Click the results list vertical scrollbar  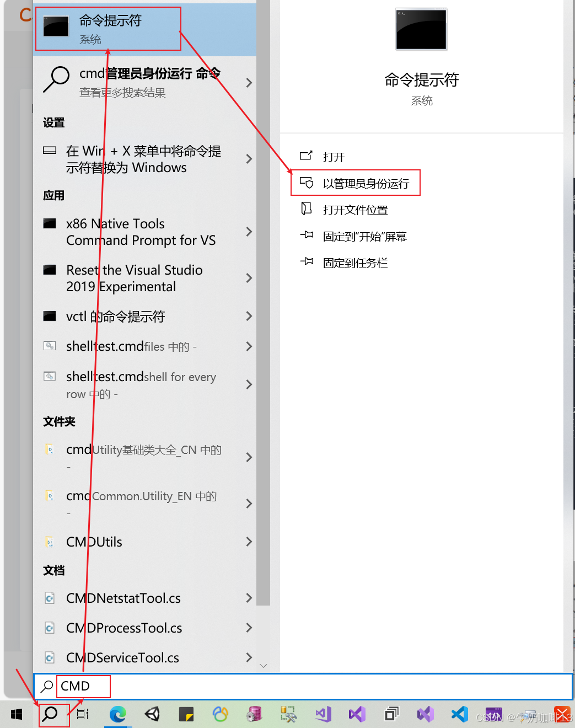[x=264, y=303]
